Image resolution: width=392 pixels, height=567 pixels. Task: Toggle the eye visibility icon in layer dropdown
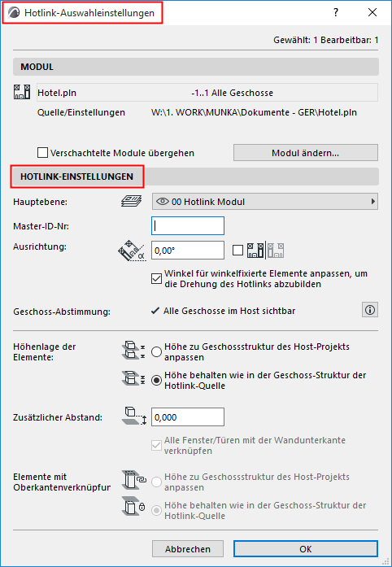click(163, 202)
